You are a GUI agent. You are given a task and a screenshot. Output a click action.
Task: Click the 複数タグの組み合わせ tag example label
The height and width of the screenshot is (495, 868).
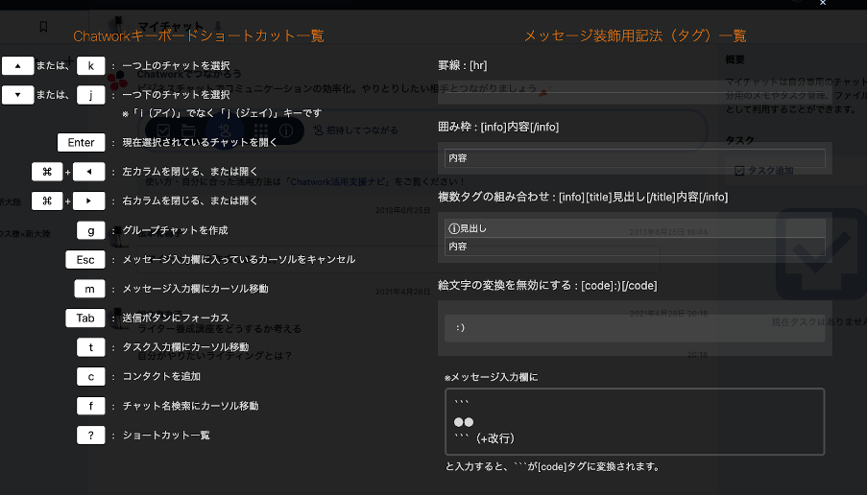(x=583, y=197)
